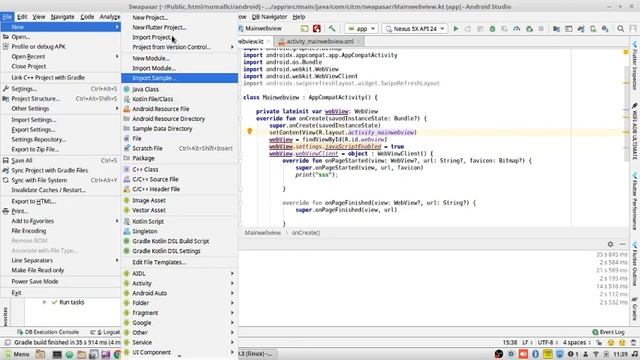Choose New Flutter Project
Image resolution: width=640 pixels, height=360 pixels.
[x=180, y=27]
